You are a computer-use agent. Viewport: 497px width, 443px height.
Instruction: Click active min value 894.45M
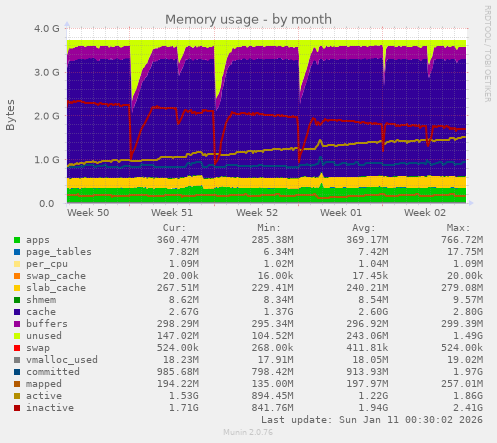(x=273, y=396)
